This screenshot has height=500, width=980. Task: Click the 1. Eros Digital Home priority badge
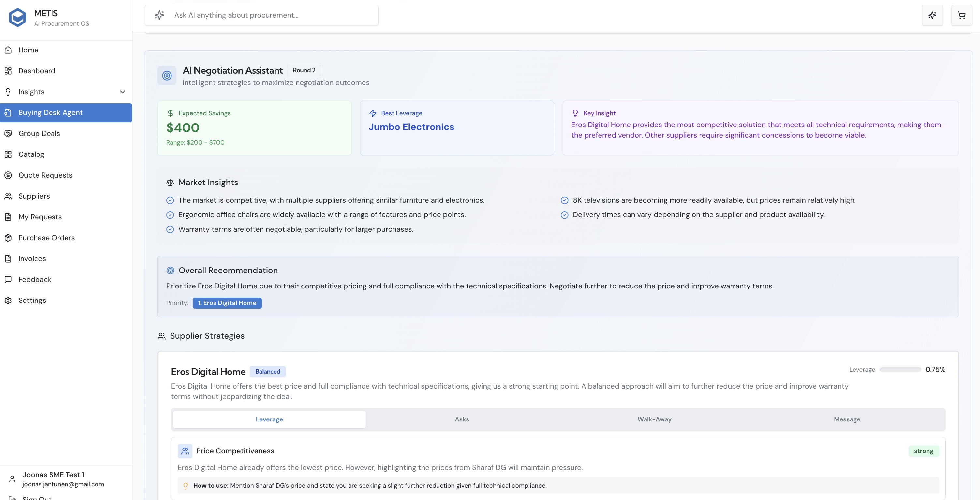(x=227, y=303)
